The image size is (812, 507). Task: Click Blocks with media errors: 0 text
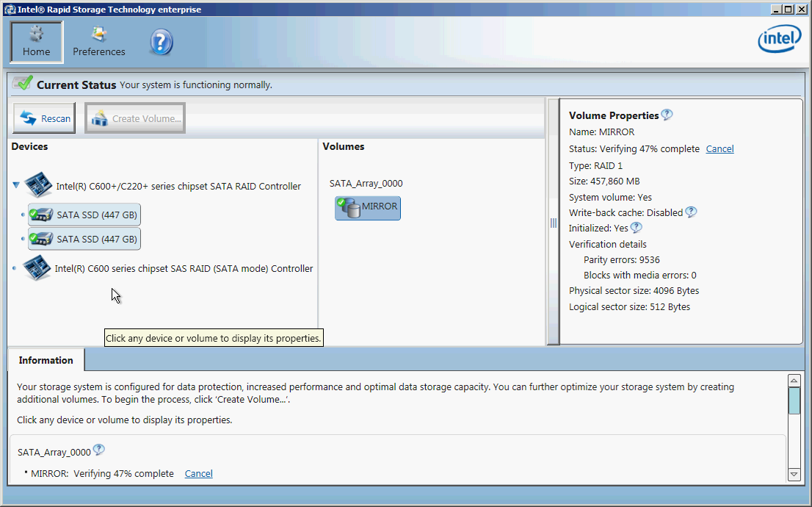[x=640, y=276]
